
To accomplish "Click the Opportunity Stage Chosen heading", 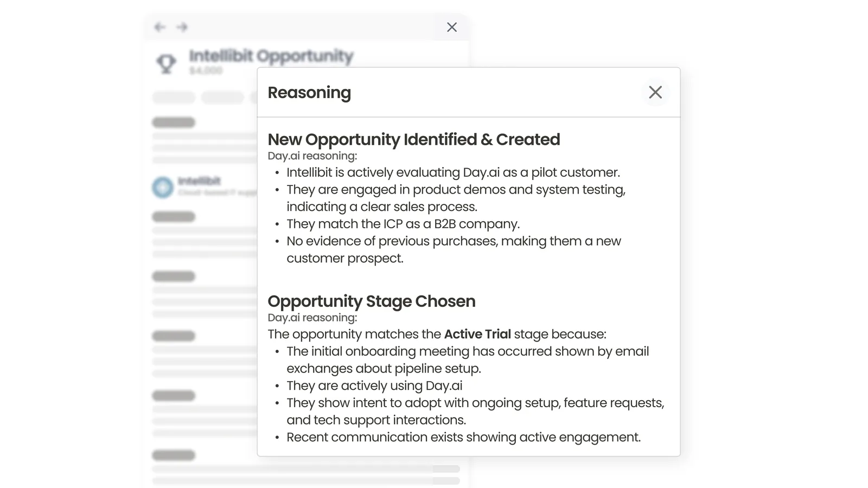I will 372,301.
